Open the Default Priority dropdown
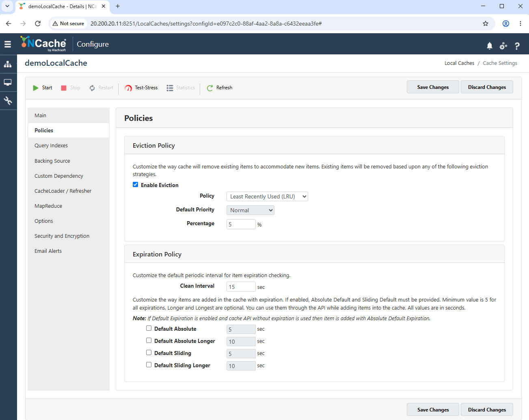The image size is (529, 420). pyautogui.click(x=250, y=210)
